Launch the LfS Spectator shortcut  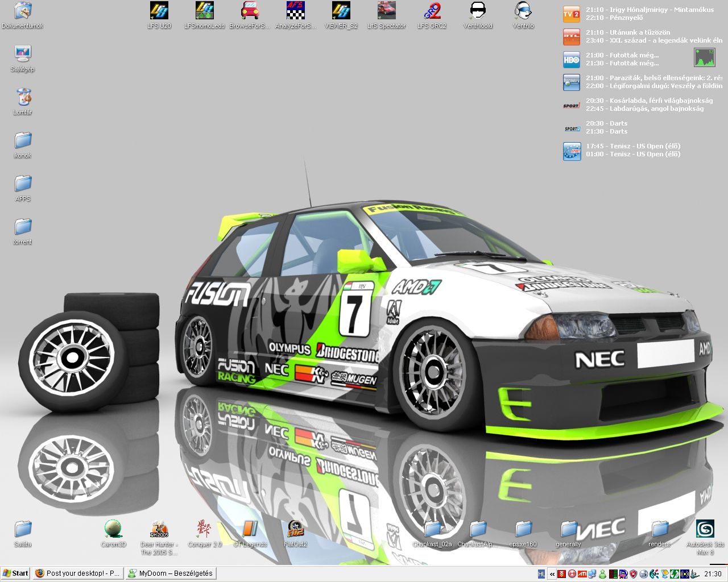pyautogui.click(x=387, y=15)
